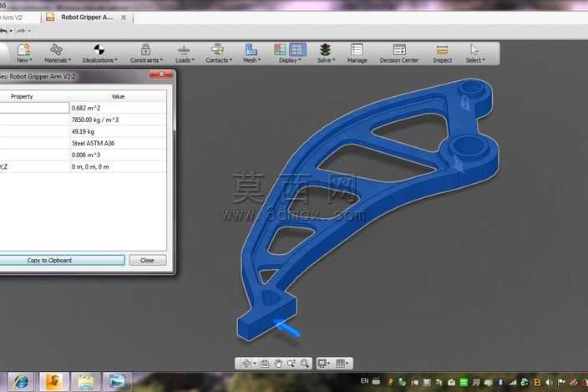This screenshot has width=588, height=392.
Task: Click the Solve traffic light icon
Action: 325,49
